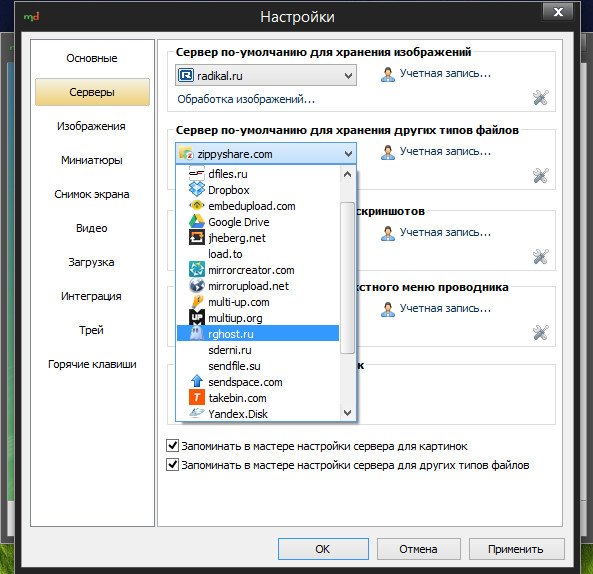Collapse the zippyshare.com server dropdown
This screenshot has height=574, width=593.
(265, 154)
